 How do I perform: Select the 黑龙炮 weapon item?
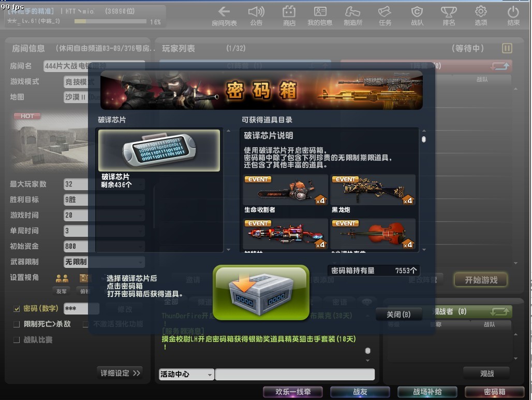point(373,190)
